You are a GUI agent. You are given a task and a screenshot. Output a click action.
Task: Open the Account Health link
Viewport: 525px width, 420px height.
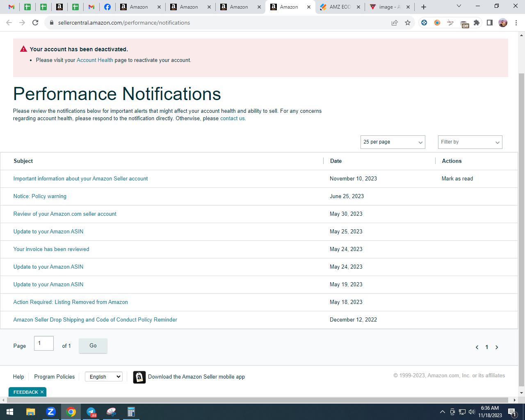pos(95,60)
